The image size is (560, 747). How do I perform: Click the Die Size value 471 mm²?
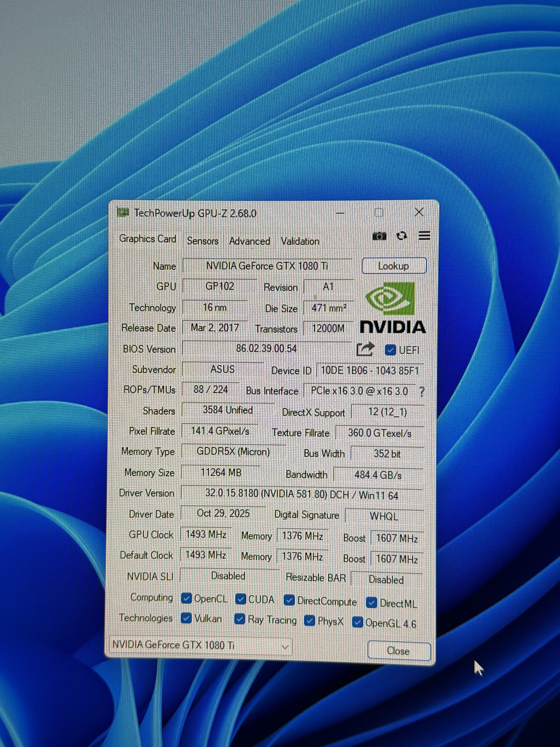[329, 308]
